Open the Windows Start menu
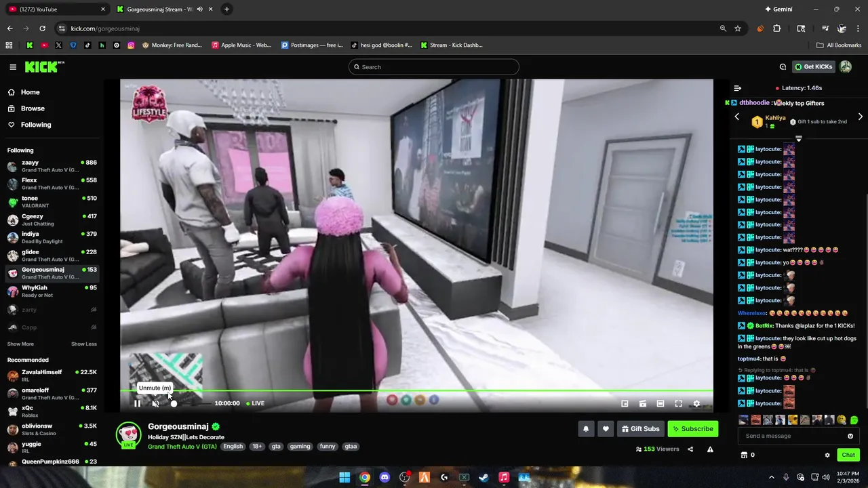This screenshot has height=488, width=868. 344,477
